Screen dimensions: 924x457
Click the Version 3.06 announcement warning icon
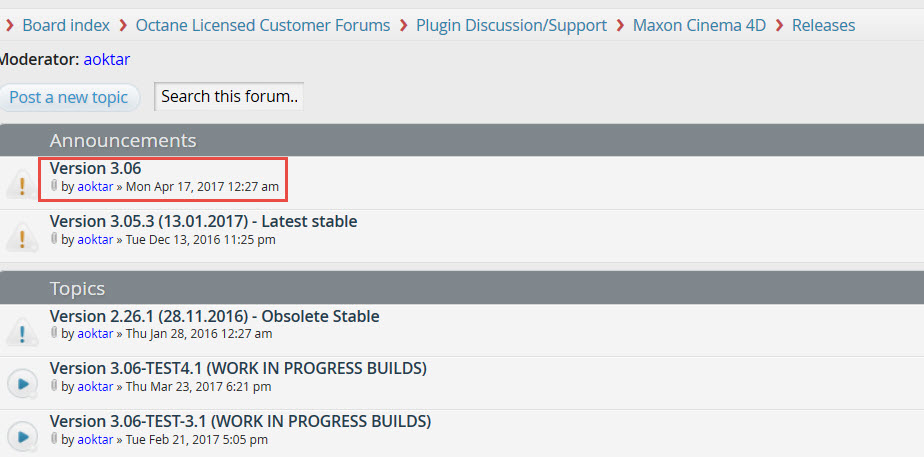(22, 185)
